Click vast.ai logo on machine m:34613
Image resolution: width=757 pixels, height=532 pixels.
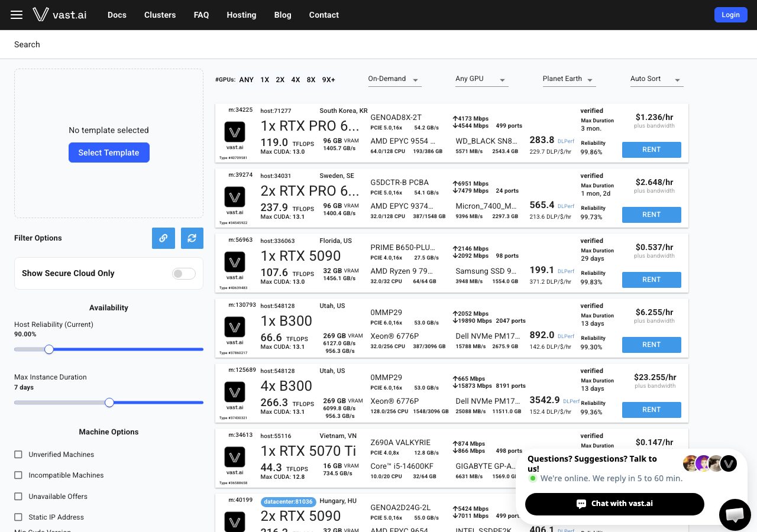click(x=235, y=457)
